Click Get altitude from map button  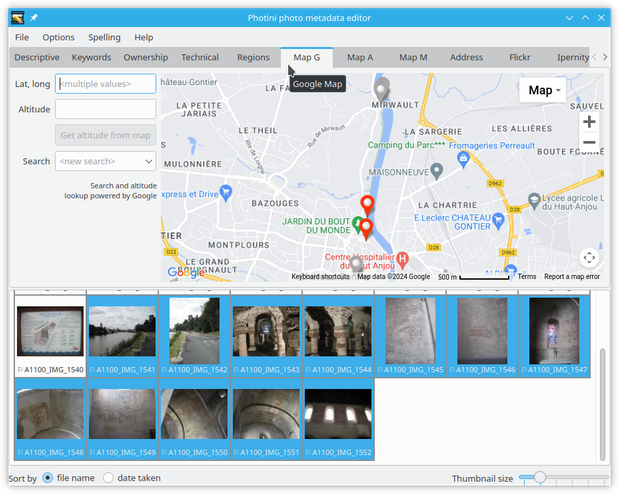tap(105, 135)
